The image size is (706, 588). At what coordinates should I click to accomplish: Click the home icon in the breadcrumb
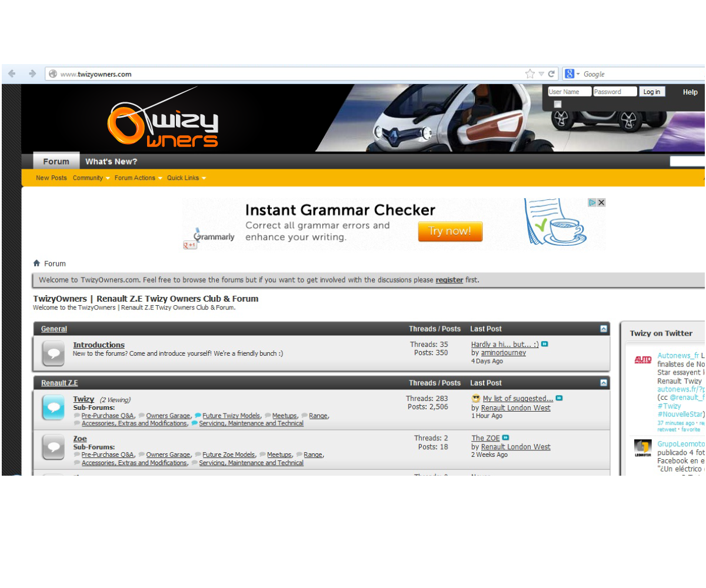click(x=36, y=263)
